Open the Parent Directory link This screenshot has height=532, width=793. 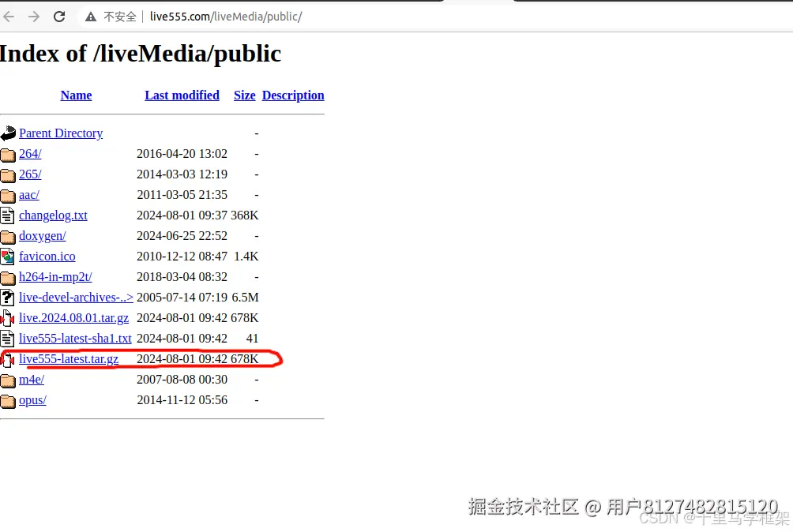coord(61,133)
